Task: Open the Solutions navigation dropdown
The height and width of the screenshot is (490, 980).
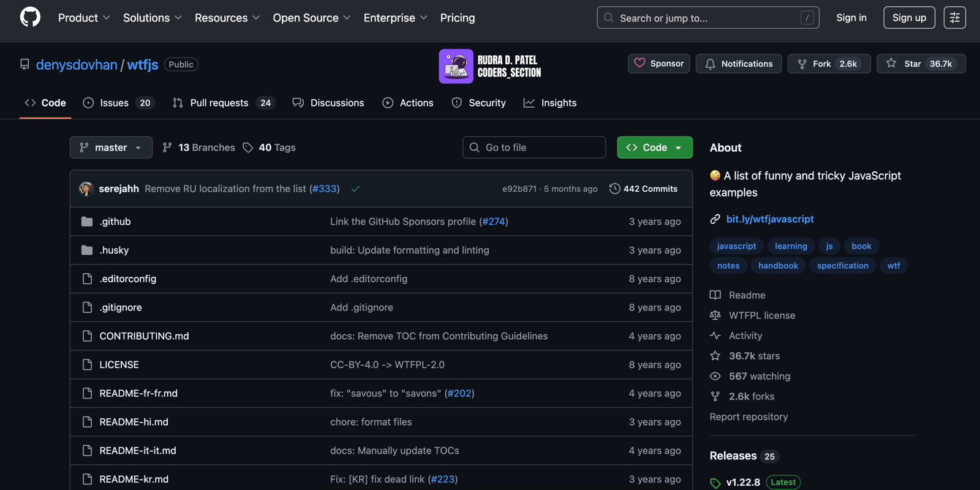Action: point(152,18)
